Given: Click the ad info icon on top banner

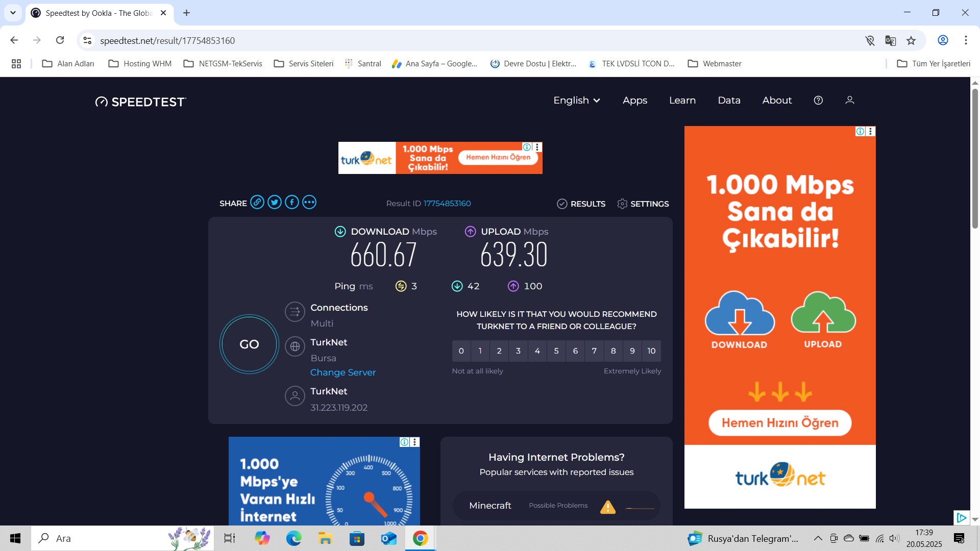Looking at the screenshot, I should click(527, 147).
